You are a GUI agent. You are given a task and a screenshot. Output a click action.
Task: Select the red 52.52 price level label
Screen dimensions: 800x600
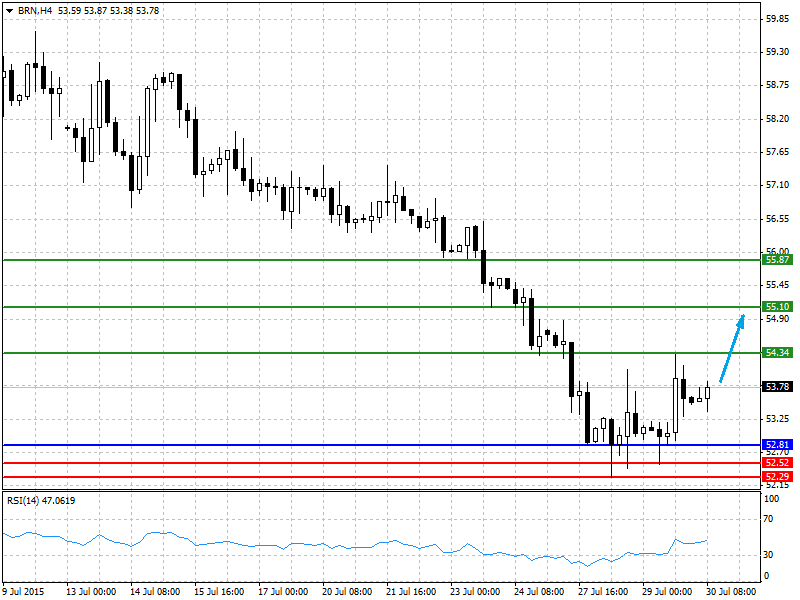pyautogui.click(x=778, y=463)
